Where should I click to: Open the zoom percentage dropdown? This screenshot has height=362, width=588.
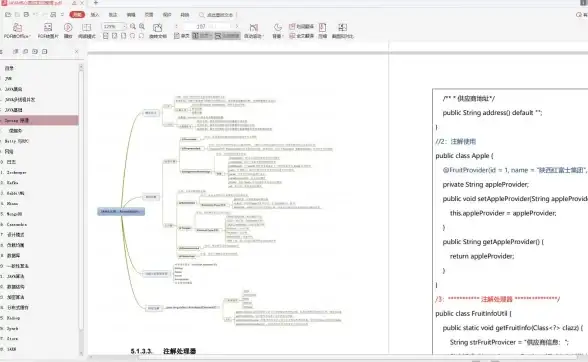pos(124,26)
